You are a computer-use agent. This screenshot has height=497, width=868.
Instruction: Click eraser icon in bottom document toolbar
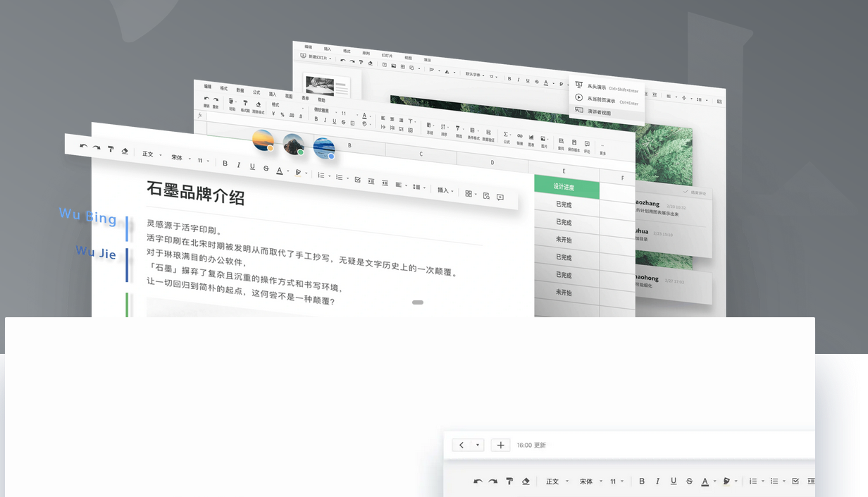pos(526,481)
